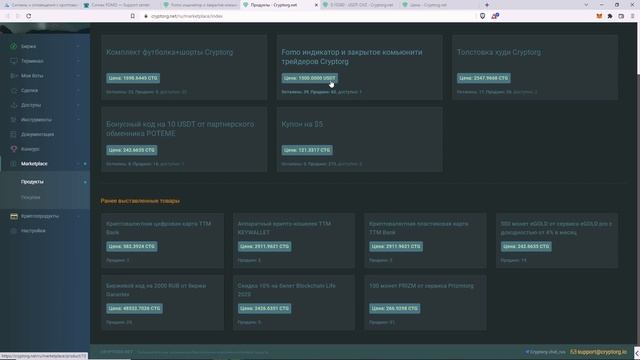Click the Криптопродукты card icon
This screenshot has height=360, width=640.
pos(13,216)
